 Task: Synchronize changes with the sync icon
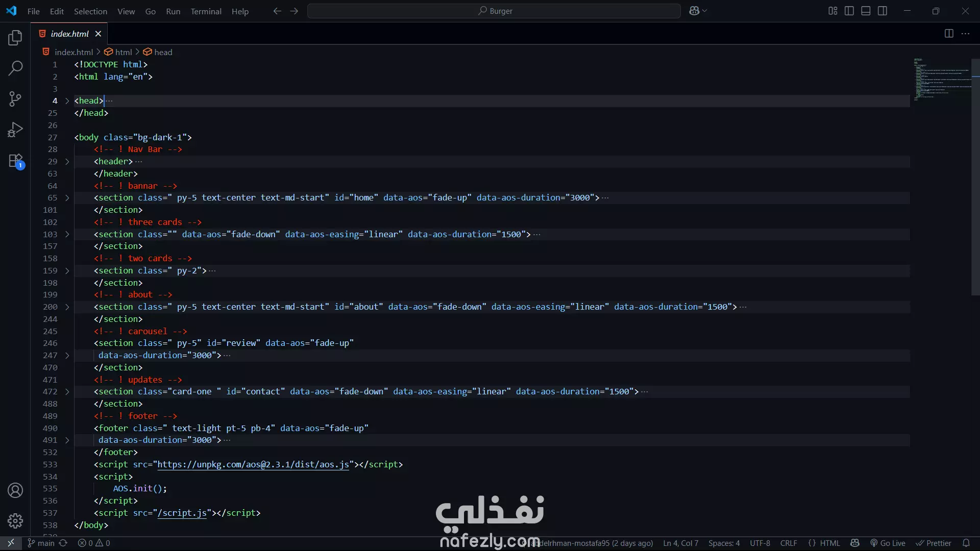coord(63,543)
